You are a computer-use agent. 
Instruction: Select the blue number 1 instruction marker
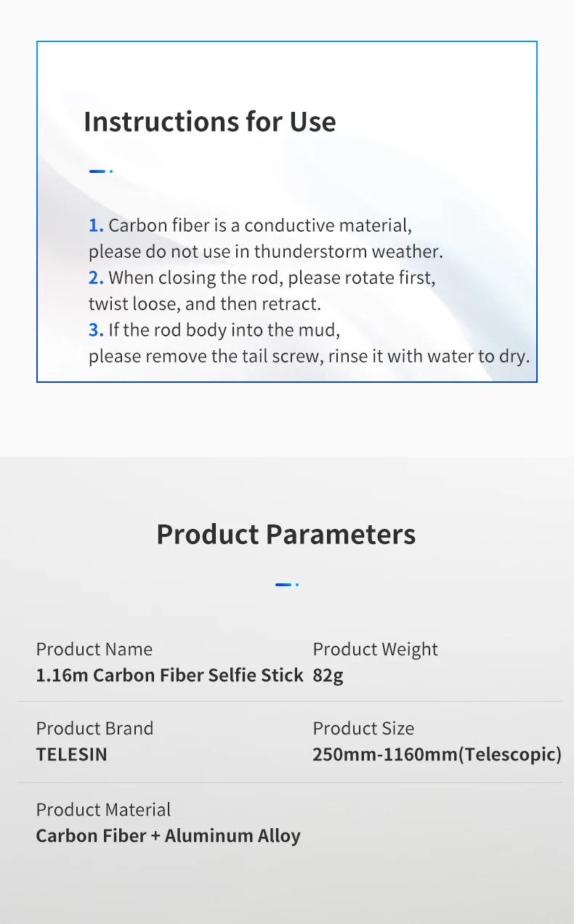click(x=96, y=226)
